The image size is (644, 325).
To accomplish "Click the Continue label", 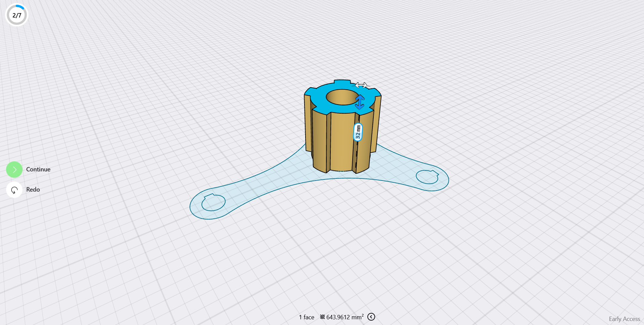I will tap(38, 169).
